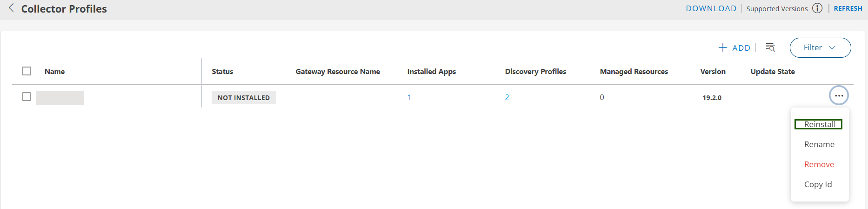This screenshot has height=209, width=868.
Task: Expand the Filter dropdown
Action: point(820,47)
